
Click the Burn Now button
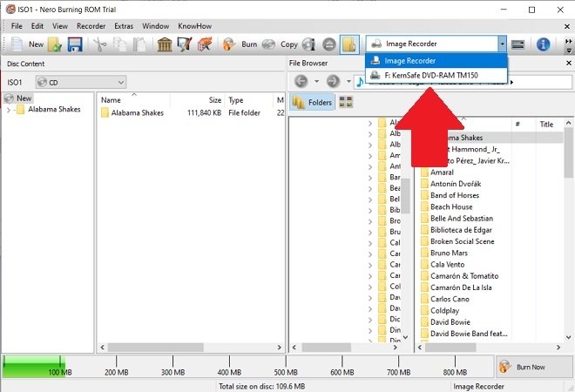pos(534,367)
